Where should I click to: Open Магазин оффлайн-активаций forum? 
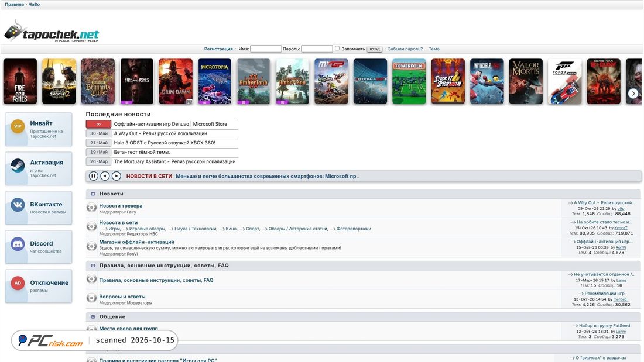tap(137, 242)
